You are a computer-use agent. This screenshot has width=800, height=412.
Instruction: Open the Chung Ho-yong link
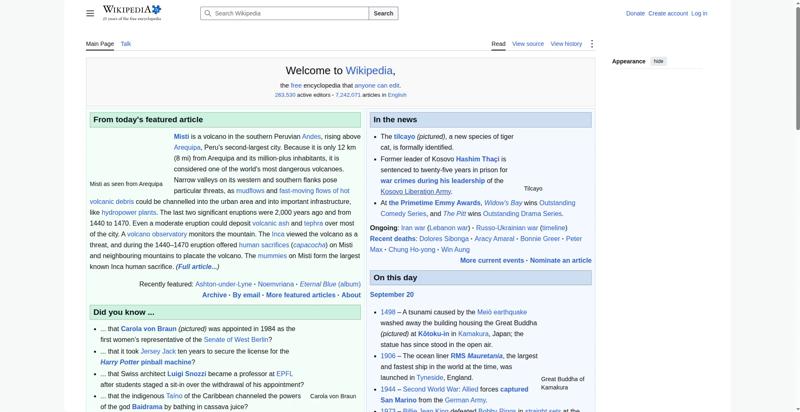click(412, 250)
